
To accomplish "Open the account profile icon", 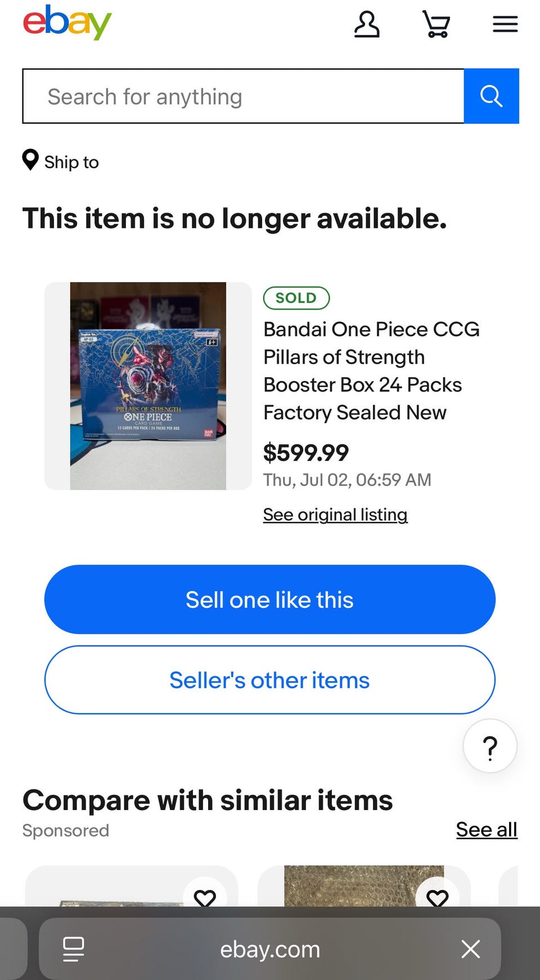I will (x=367, y=24).
